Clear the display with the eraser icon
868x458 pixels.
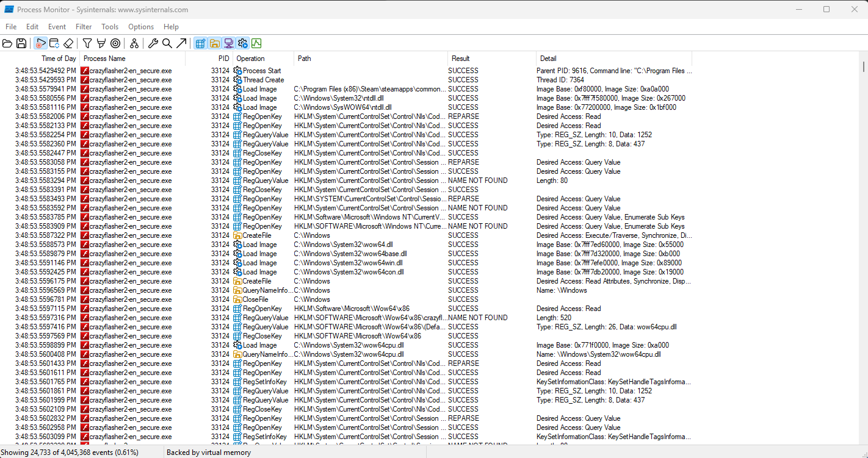tap(68, 43)
